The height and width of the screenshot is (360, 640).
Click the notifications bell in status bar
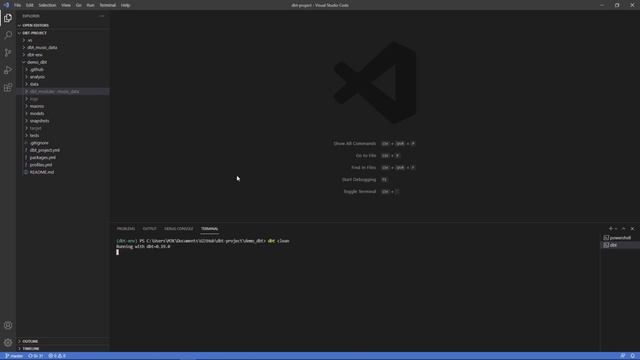[x=633, y=356]
